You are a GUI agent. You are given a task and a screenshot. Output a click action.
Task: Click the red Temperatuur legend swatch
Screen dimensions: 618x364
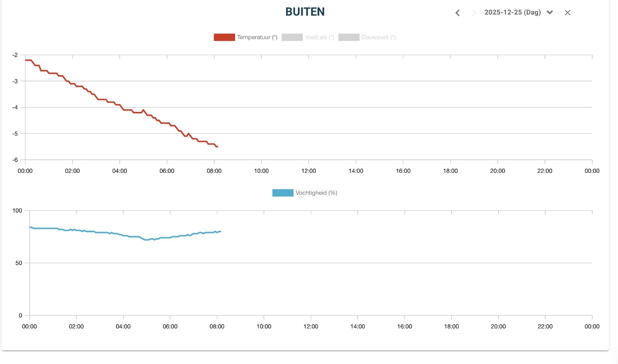pos(224,38)
